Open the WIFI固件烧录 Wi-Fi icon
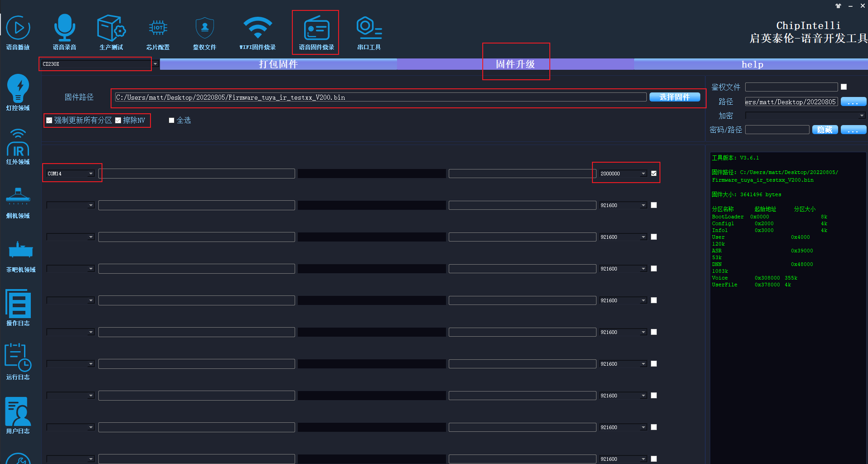 [257, 32]
